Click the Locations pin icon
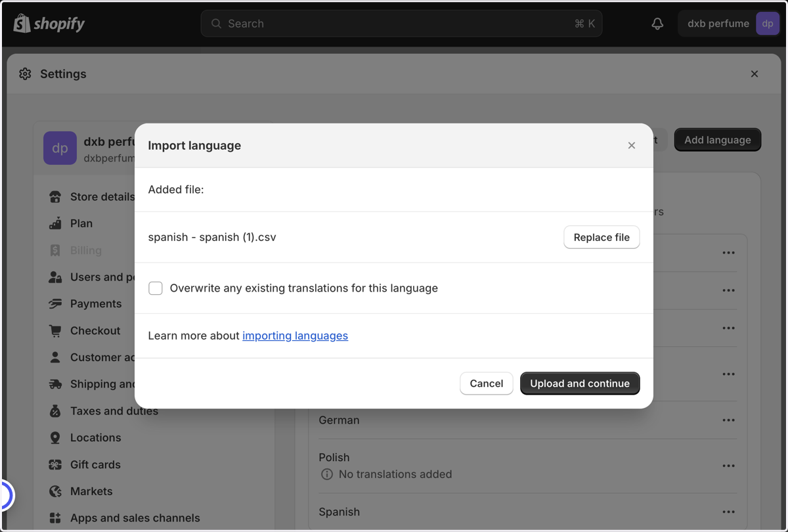 [55, 438]
